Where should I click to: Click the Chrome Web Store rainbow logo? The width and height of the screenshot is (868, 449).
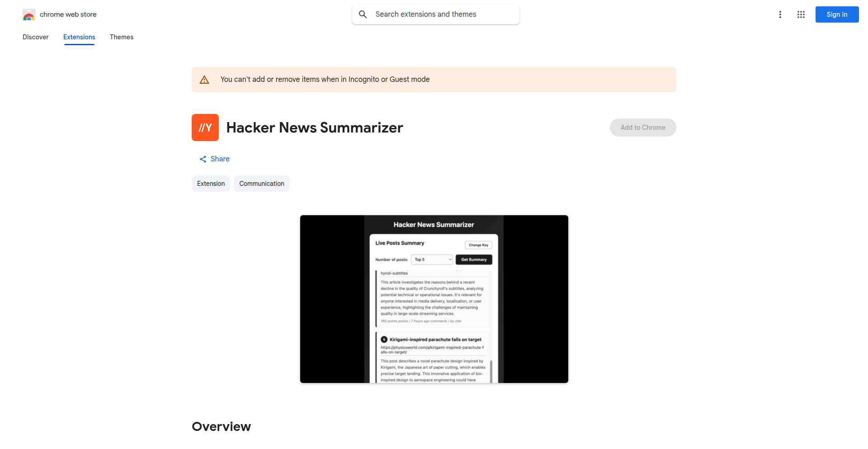[29, 14]
